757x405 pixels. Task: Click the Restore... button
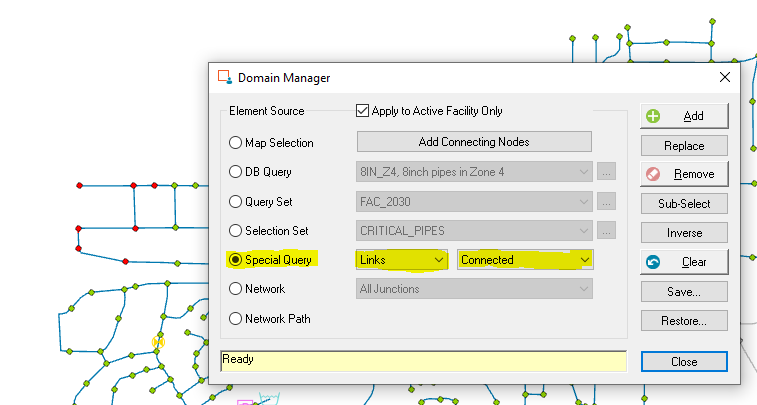pyautogui.click(x=684, y=321)
